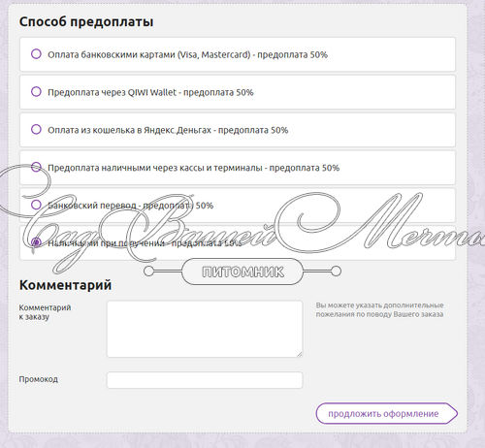Screen dimensions: 485x448
Task: Choose the QIWI Wallet prepayment radio button
Action: pos(36,92)
